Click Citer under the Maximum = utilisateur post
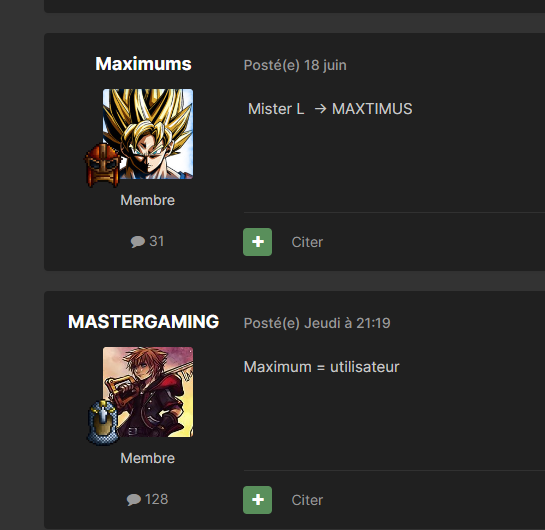 point(307,500)
